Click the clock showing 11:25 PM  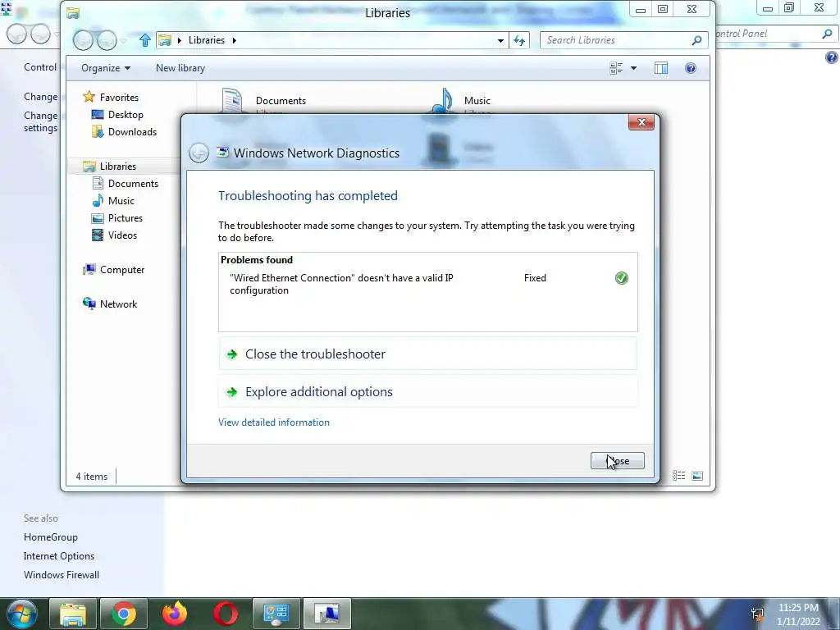coord(798,608)
